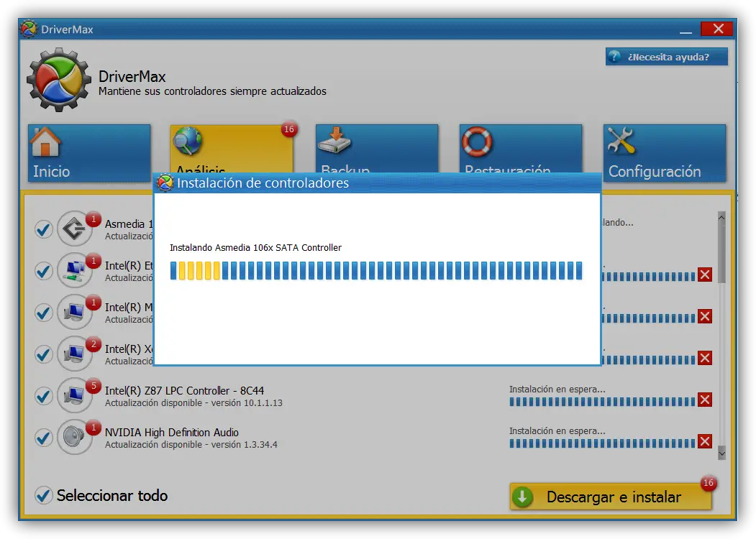Viewport: 756px width, 539px height.
Task: Cancel the Intel(R) Et install with red X
Action: click(705, 275)
